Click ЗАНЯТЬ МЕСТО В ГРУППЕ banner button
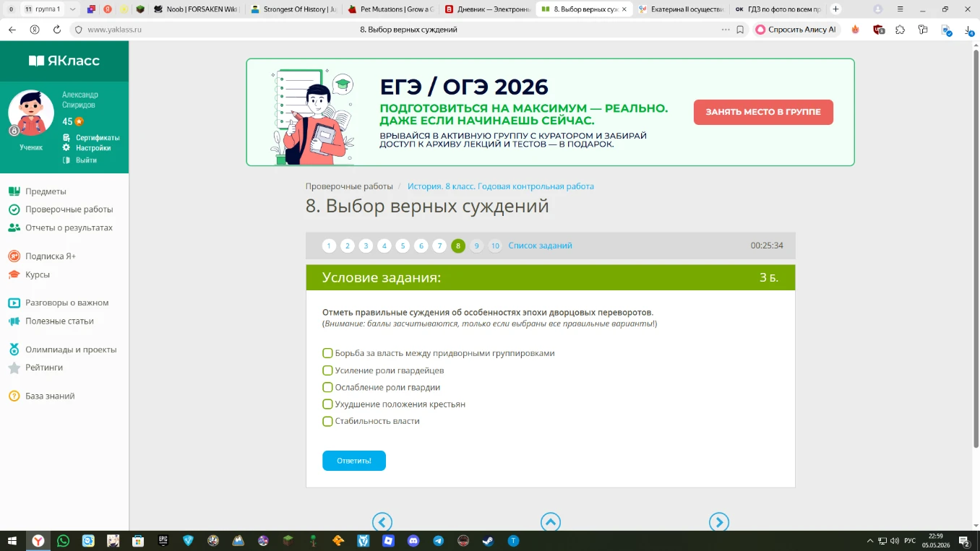Screen dimensions: 980x551 (763, 112)
